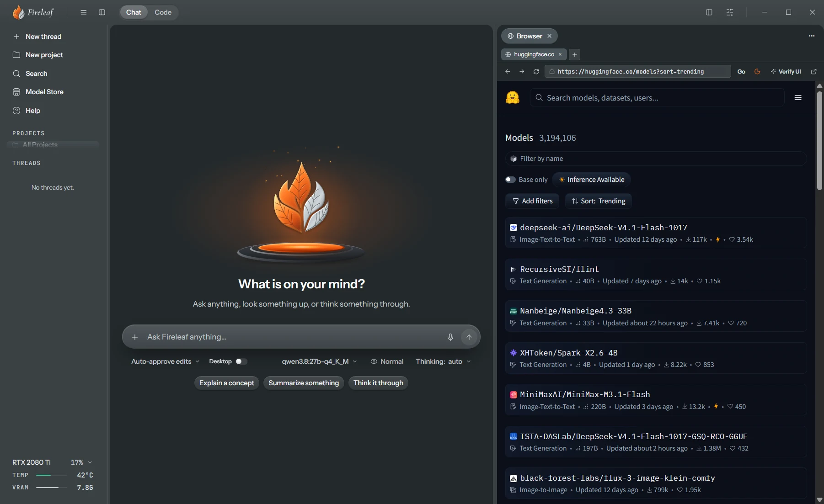The height and width of the screenshot is (504, 824).
Task: Toggle right panel layout icon in title bar
Action: (709, 12)
